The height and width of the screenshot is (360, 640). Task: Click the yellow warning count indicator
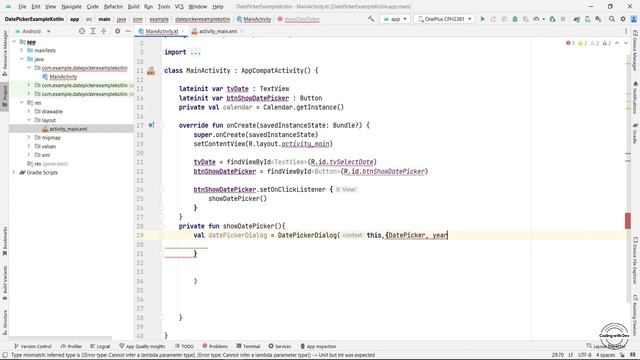(x=582, y=43)
